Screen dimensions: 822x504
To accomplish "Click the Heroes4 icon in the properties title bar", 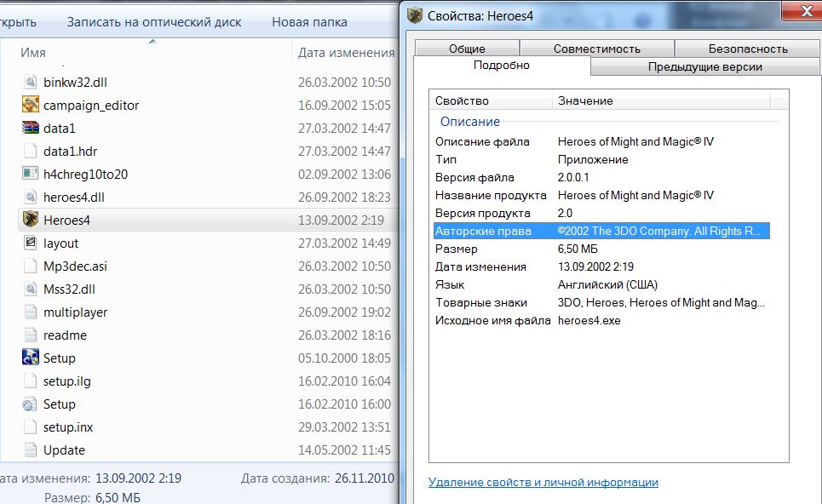I will [415, 15].
